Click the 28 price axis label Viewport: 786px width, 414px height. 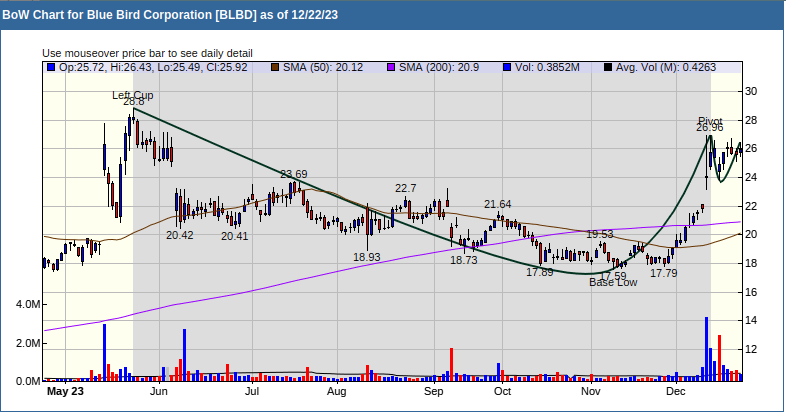click(751, 120)
